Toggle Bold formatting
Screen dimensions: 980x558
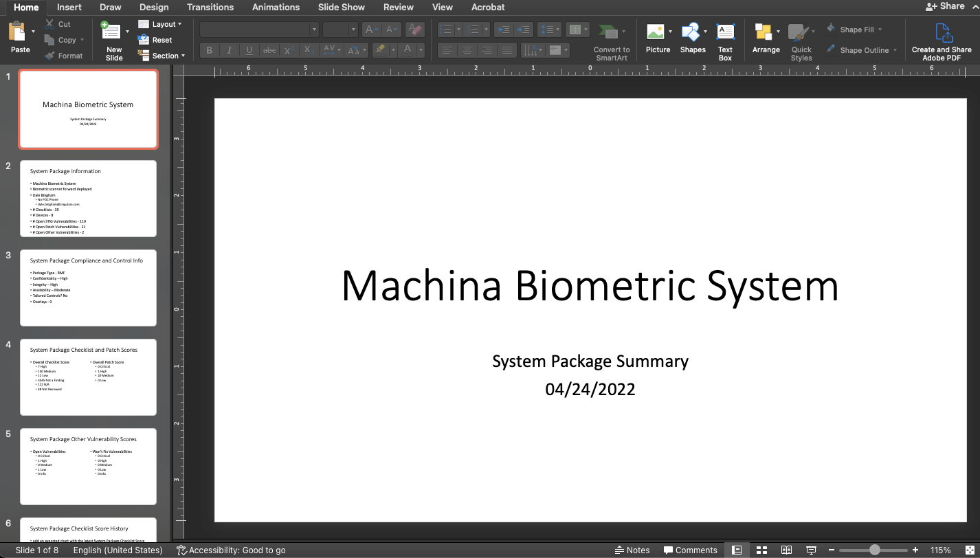(210, 50)
